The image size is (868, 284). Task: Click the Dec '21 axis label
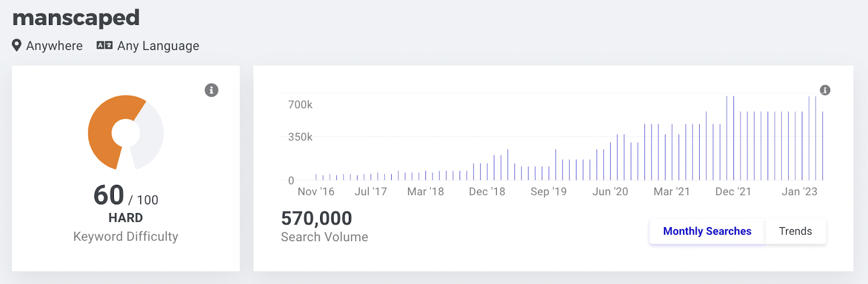click(733, 192)
